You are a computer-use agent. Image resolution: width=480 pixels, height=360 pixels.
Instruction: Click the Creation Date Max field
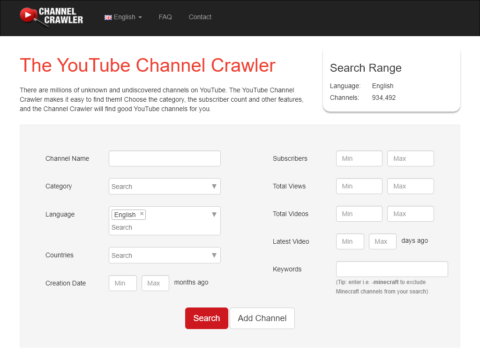click(155, 283)
